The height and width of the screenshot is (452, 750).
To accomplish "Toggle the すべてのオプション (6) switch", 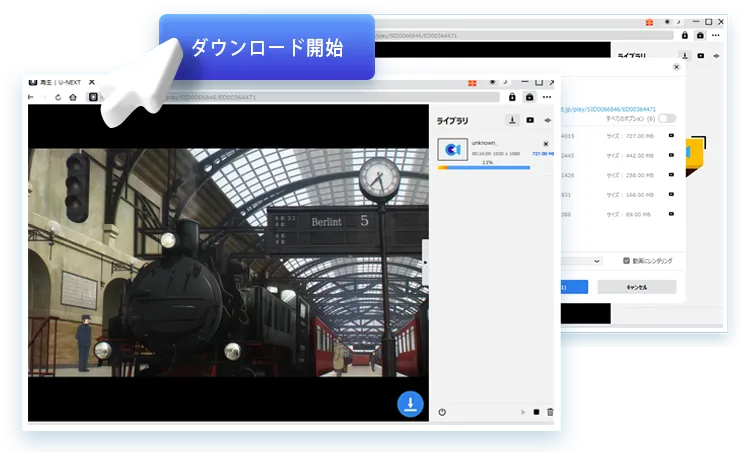I will [x=667, y=118].
